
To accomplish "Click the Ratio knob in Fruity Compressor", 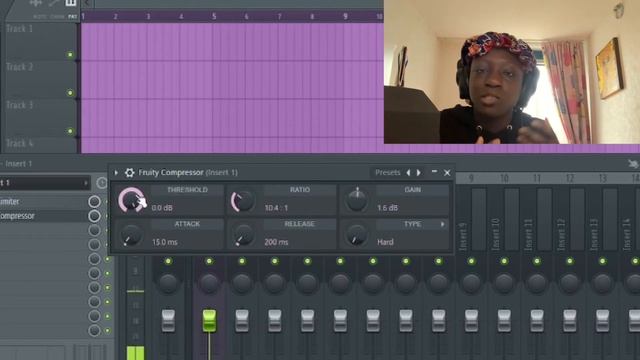I will pyautogui.click(x=243, y=201).
